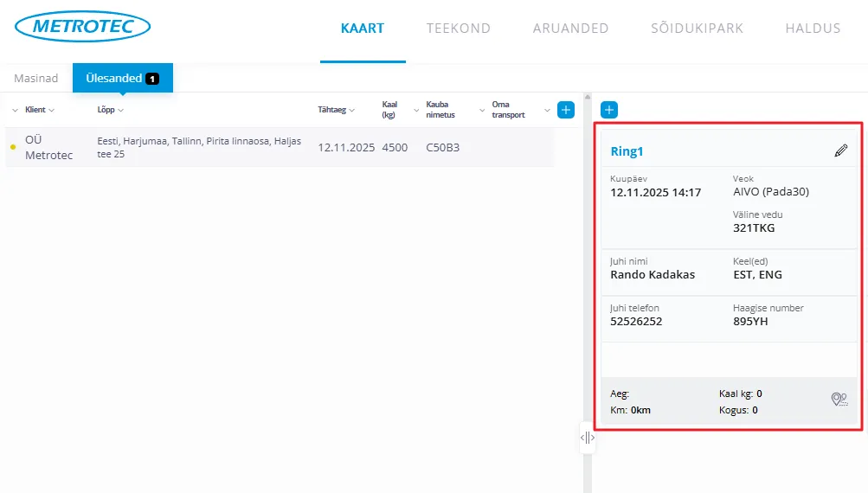Select the task row with address Haljas tee 25
The width and height of the screenshot is (868, 493).
199,147
